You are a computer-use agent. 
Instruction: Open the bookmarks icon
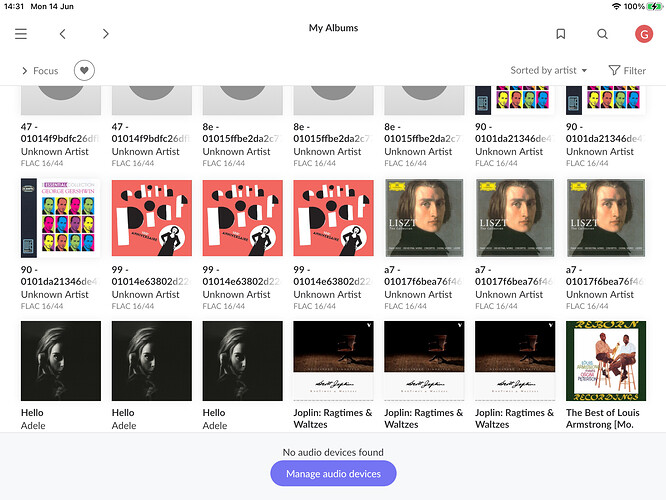pos(561,34)
